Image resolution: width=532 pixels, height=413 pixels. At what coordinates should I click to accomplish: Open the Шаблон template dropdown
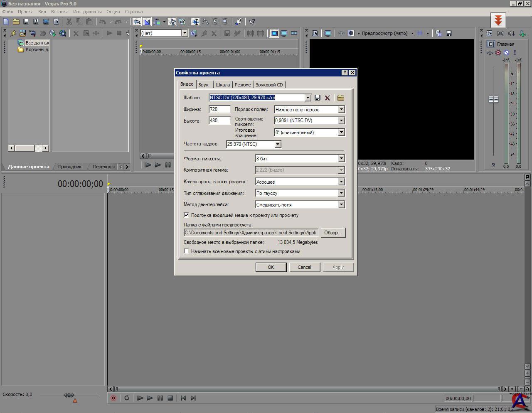click(308, 98)
